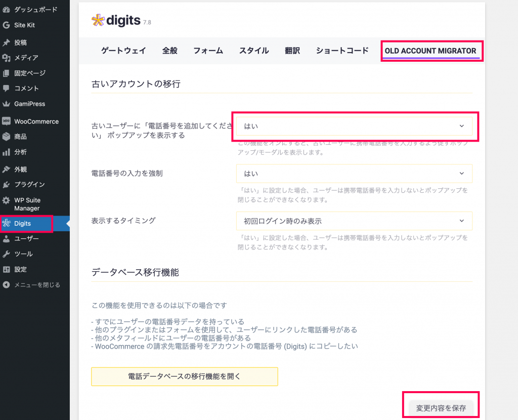Click the sliders icon beside 設定
Viewport: 518px width, 420px height.
pos(6,269)
